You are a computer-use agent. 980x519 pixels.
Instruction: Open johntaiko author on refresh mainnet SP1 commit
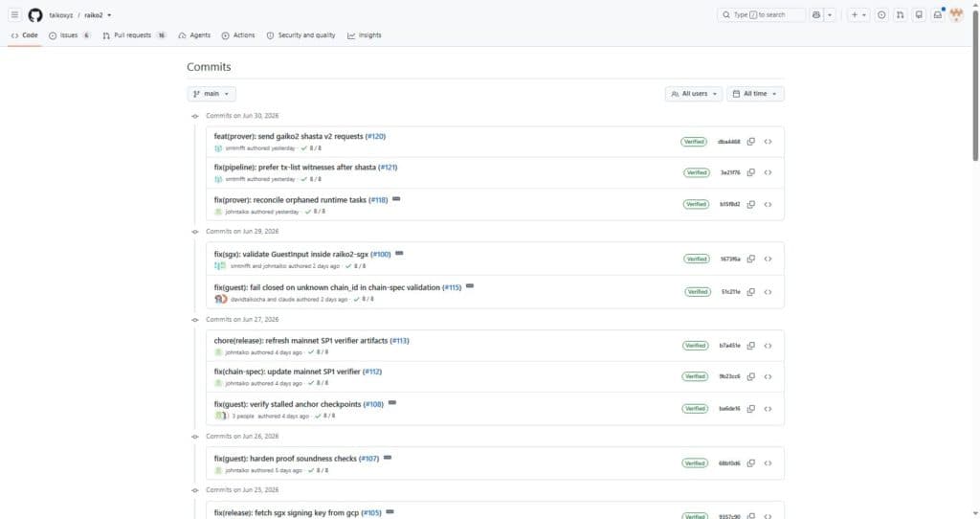pyautogui.click(x=235, y=352)
